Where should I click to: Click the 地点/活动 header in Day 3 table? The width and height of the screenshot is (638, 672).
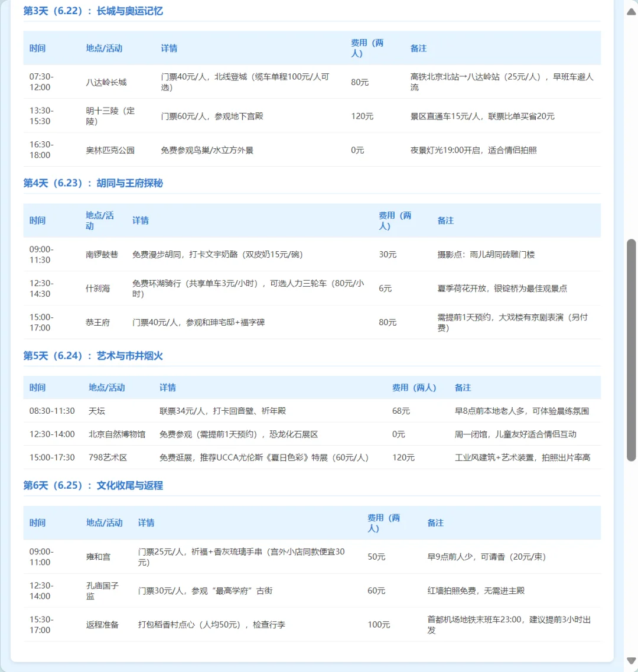click(x=104, y=48)
